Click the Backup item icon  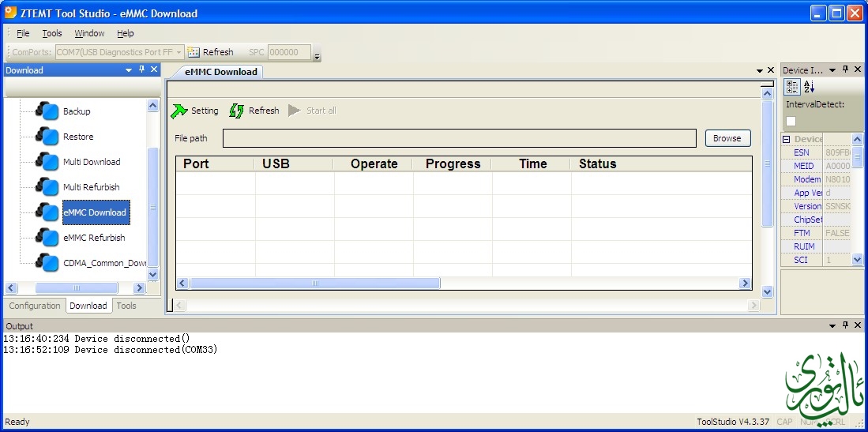coord(47,111)
